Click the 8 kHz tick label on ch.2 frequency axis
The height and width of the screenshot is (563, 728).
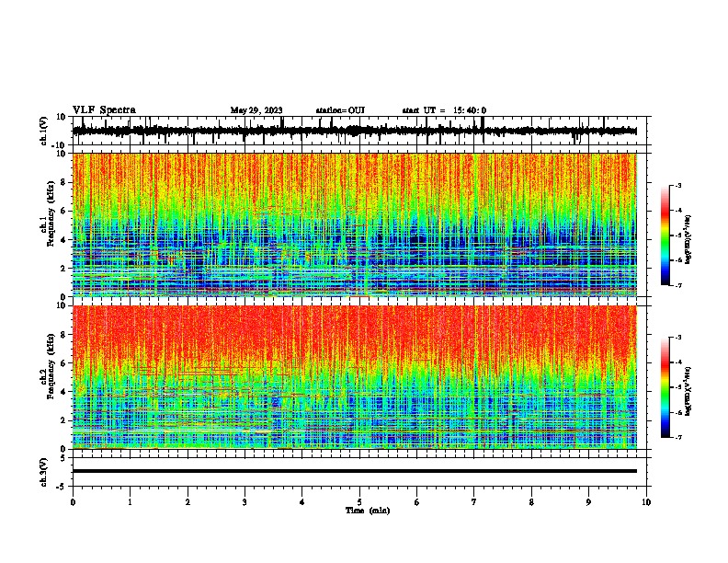click(x=63, y=335)
